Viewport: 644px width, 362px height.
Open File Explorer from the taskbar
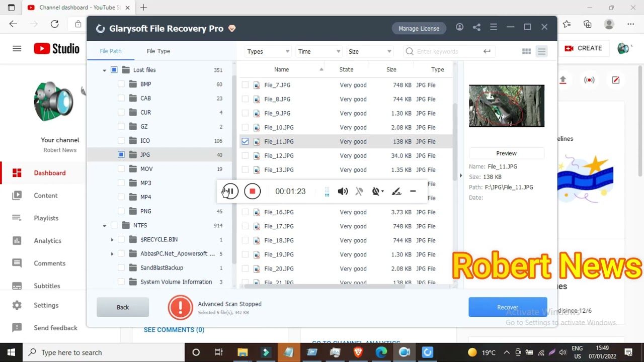242,352
